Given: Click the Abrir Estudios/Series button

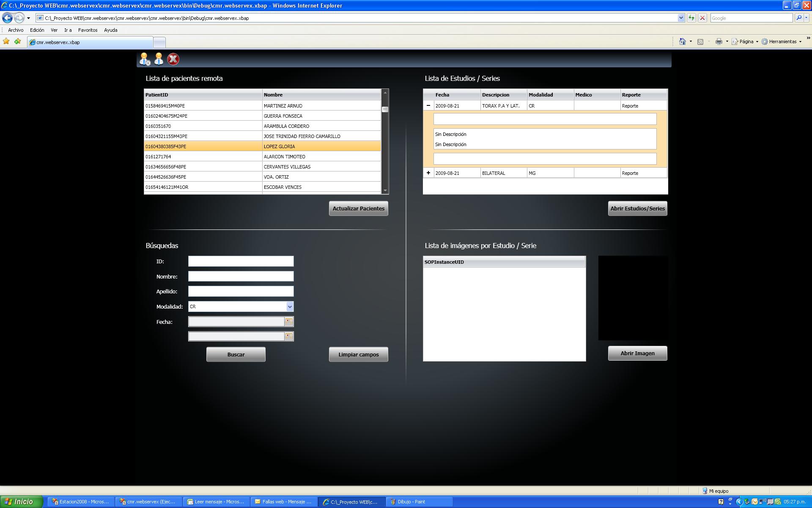Looking at the screenshot, I should pos(637,208).
